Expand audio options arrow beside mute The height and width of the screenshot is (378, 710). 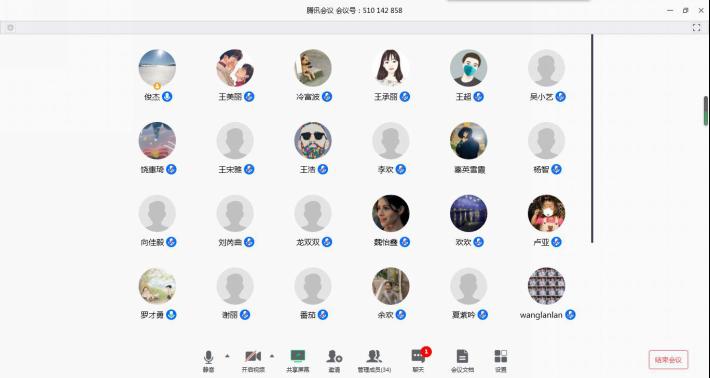point(227,356)
